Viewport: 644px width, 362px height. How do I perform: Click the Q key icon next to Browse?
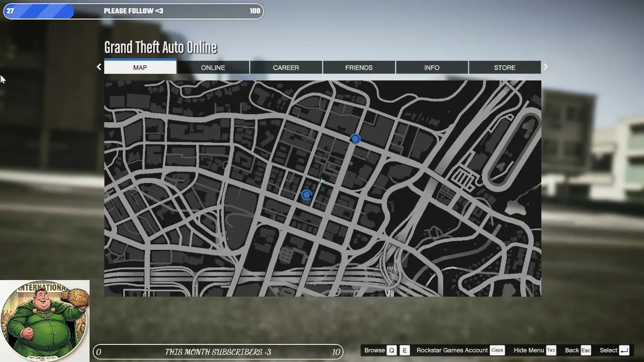392,350
